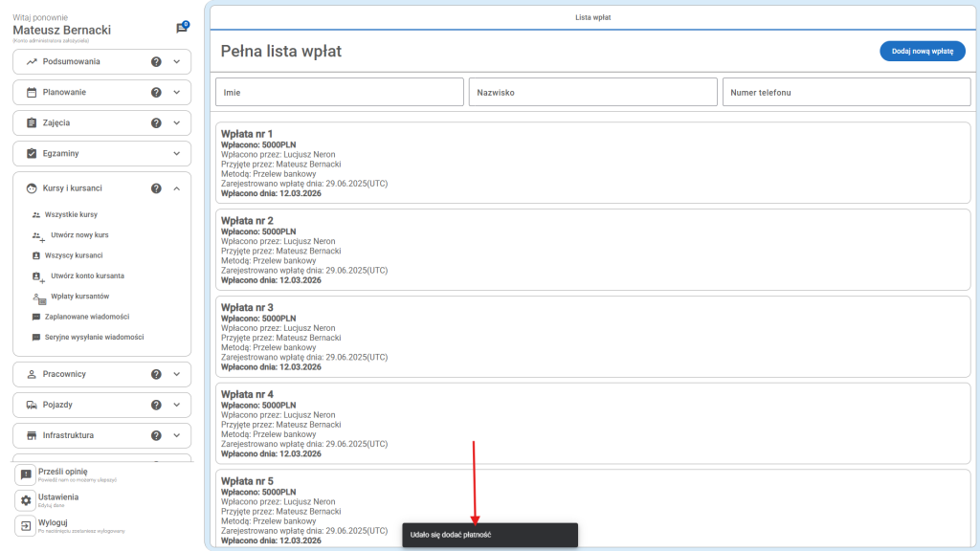
Task: Click the help icon beside Pojazdy
Action: click(156, 405)
